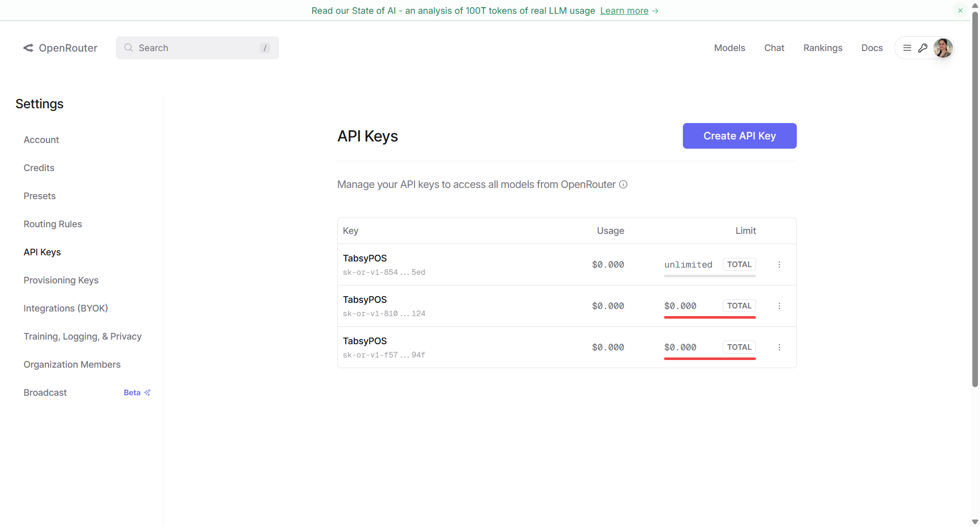The image size is (980, 527).
Task: Open the Chat page
Action: click(x=774, y=48)
